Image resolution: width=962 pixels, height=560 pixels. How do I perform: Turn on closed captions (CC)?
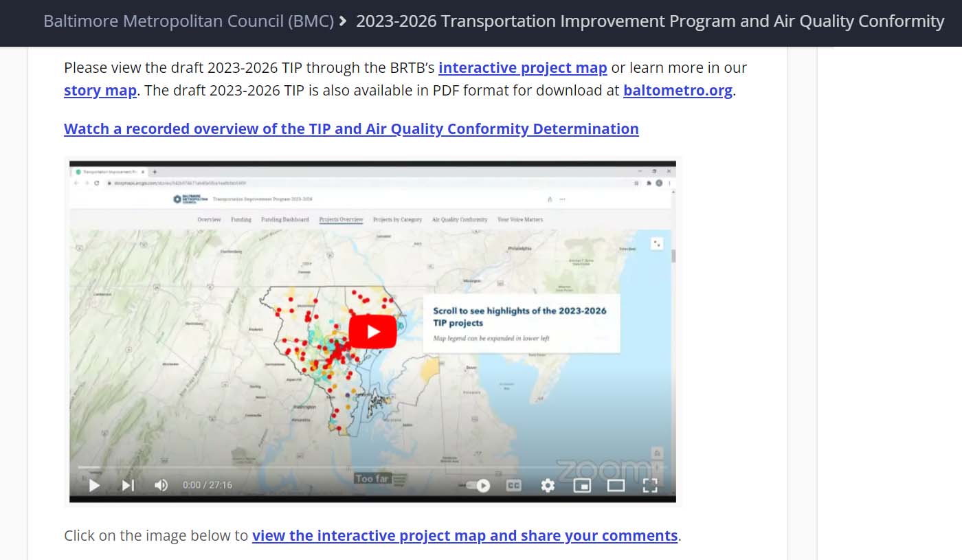click(x=513, y=485)
